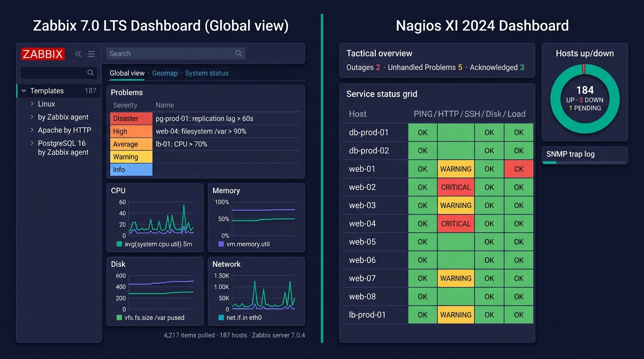Open the Geomap tab
644x359 pixels.
(165, 73)
